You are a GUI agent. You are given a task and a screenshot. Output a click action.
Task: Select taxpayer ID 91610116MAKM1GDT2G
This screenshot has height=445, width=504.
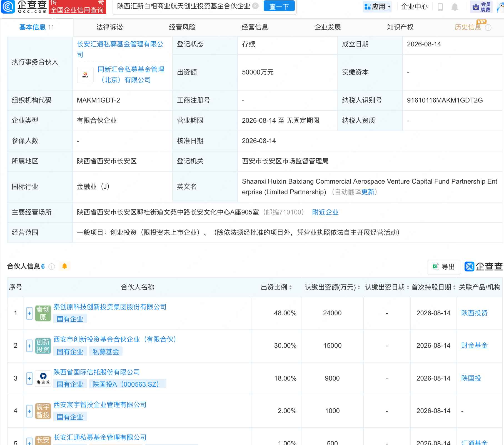pyautogui.click(x=445, y=100)
